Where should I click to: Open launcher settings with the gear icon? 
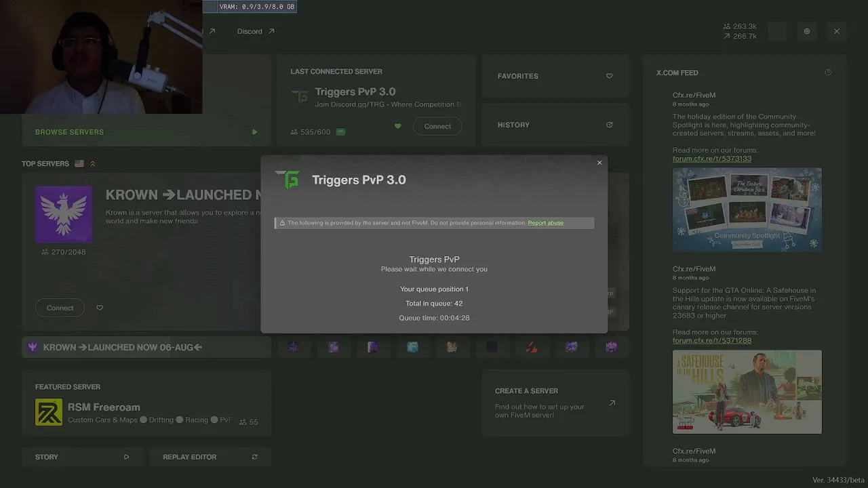coord(807,31)
